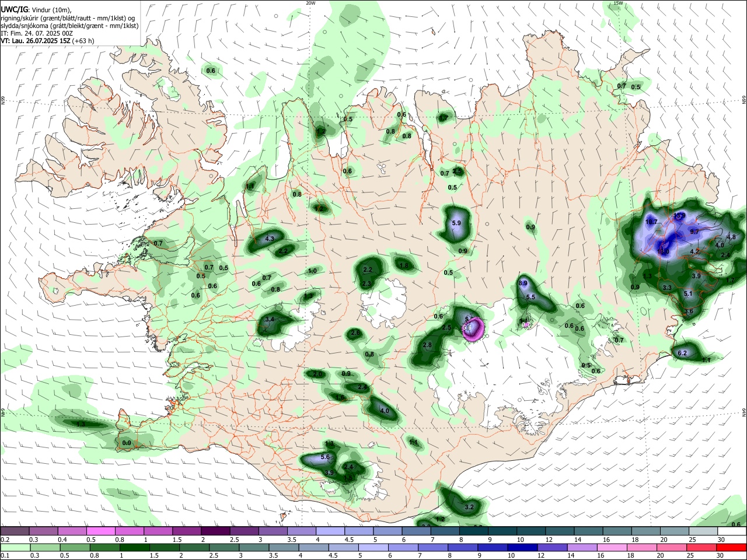
Task: Click the 1.8 precipitation value
Action: pos(404,265)
